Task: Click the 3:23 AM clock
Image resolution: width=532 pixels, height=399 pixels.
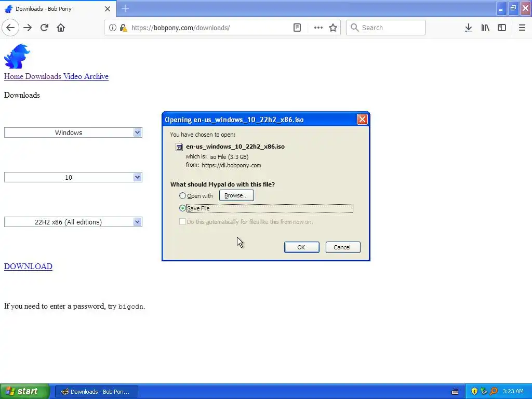Action: tap(513, 392)
